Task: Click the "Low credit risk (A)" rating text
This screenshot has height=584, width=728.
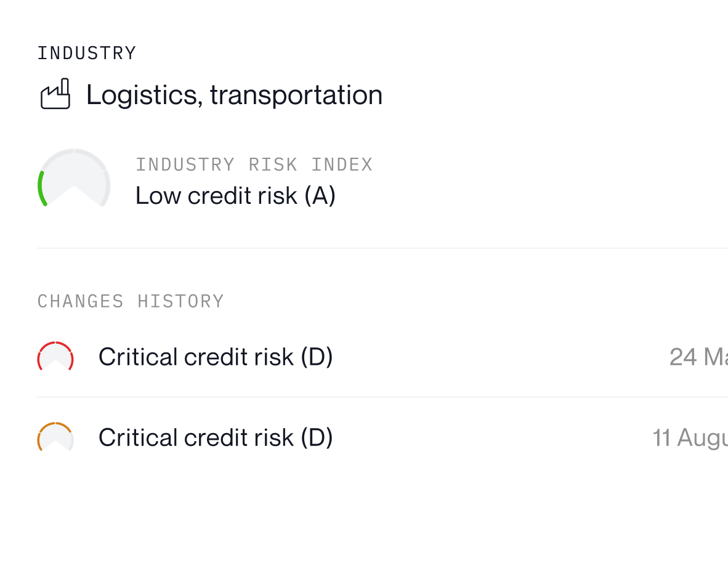Action: point(235,195)
